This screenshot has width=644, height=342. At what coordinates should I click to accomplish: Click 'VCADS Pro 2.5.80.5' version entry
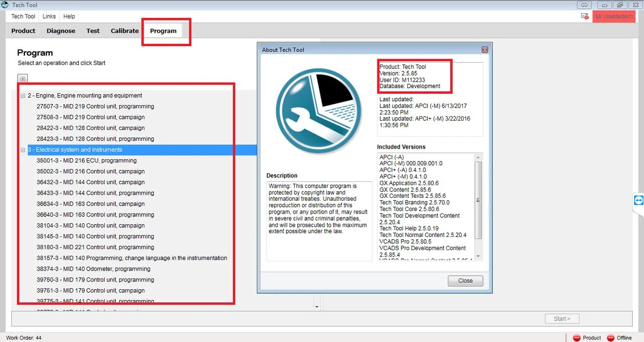(x=405, y=241)
